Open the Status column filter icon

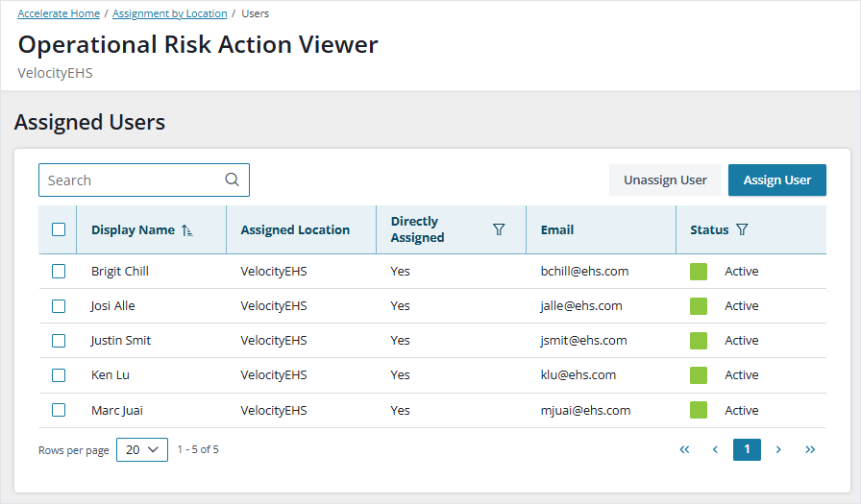[x=742, y=230]
